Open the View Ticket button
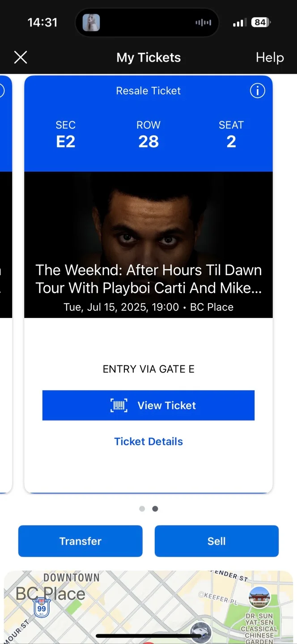Viewport: 297px width, 644px height. pos(148,405)
